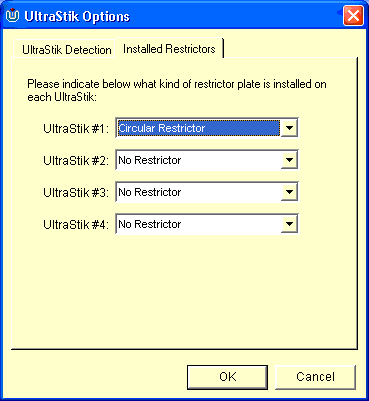Click the UltraStik #1 label

[76, 128]
